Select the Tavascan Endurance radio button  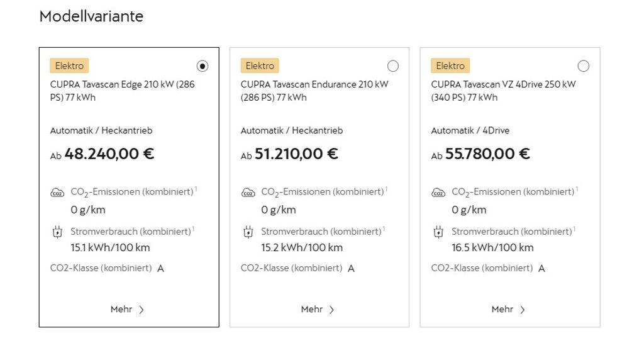[392, 66]
